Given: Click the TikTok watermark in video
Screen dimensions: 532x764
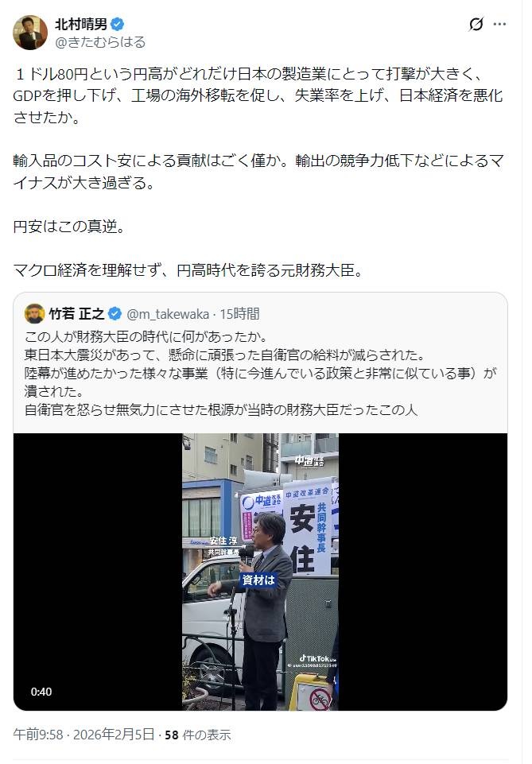Looking at the screenshot, I should 317,658.
